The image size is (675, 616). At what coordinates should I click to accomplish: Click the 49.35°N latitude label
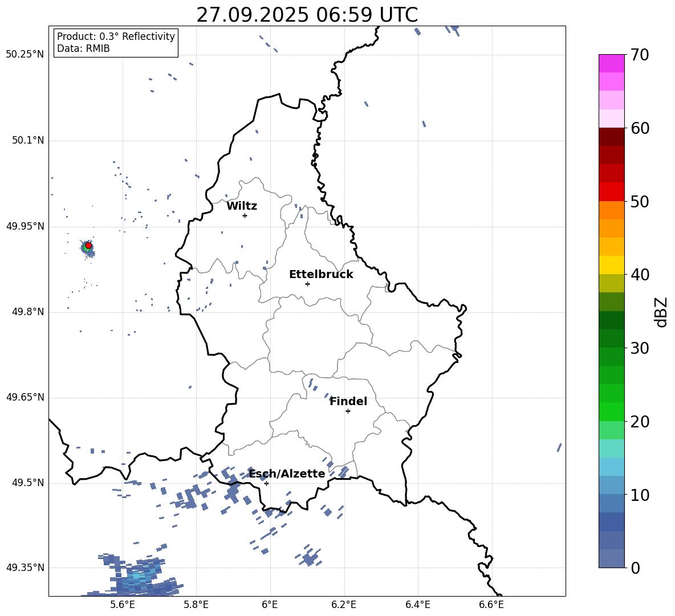click(25, 568)
